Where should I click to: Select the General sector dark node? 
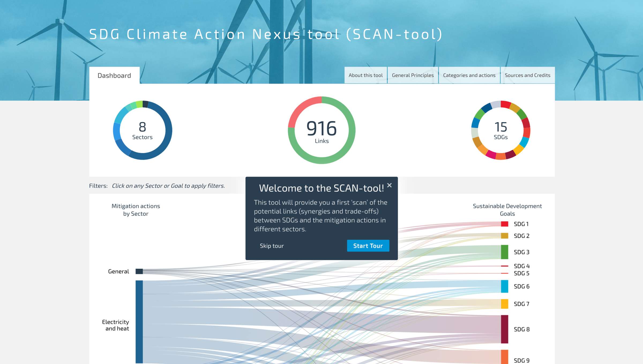[x=139, y=271]
